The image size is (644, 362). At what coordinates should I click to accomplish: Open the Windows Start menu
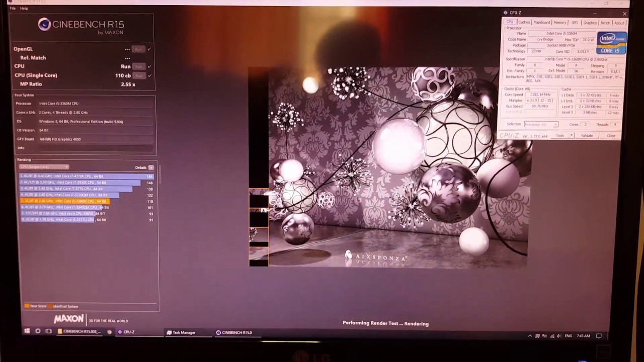pyautogui.click(x=27, y=331)
